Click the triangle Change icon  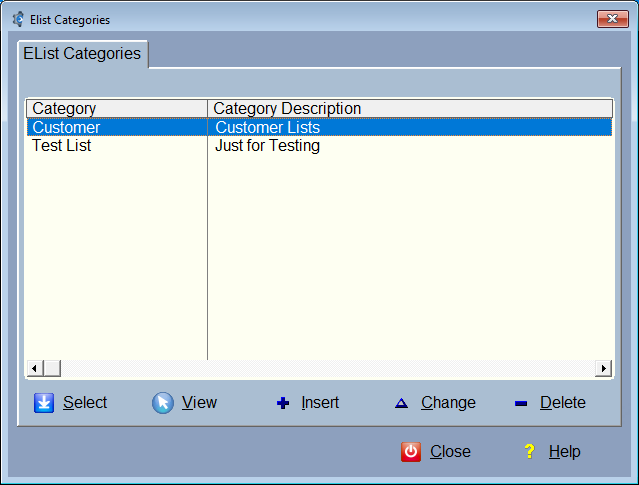click(401, 403)
